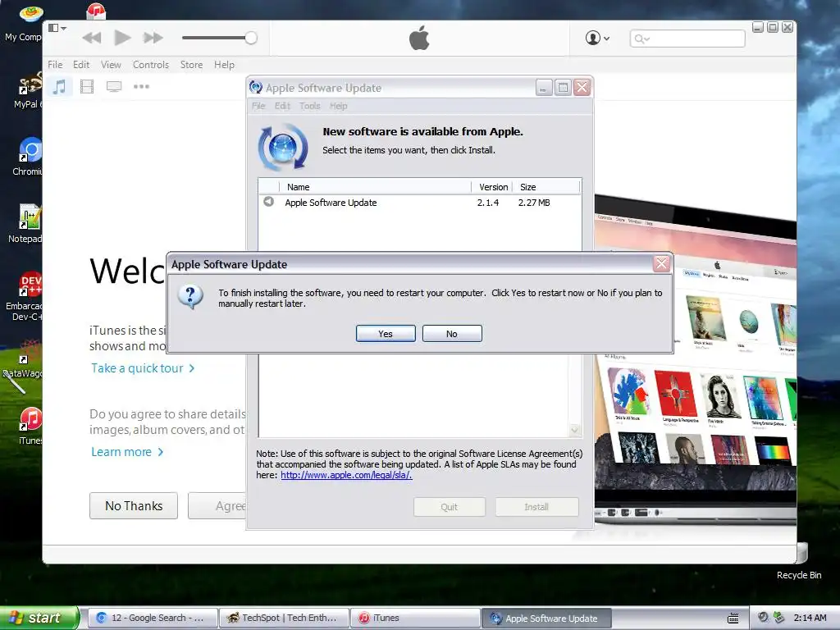840x630 pixels.
Task: Open the More (three dots) media menu
Action: 141,86
